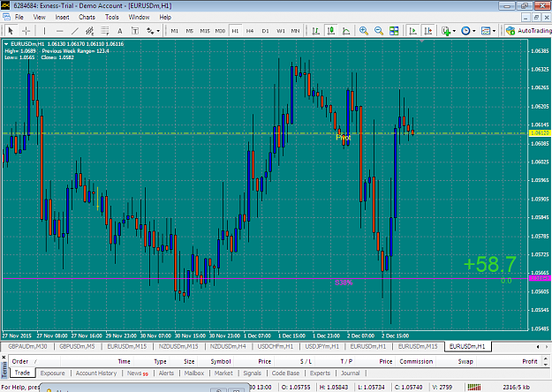Screen dimensions: 552x392
Task: Pick the trendline drawing tool
Action: [x=75, y=31]
